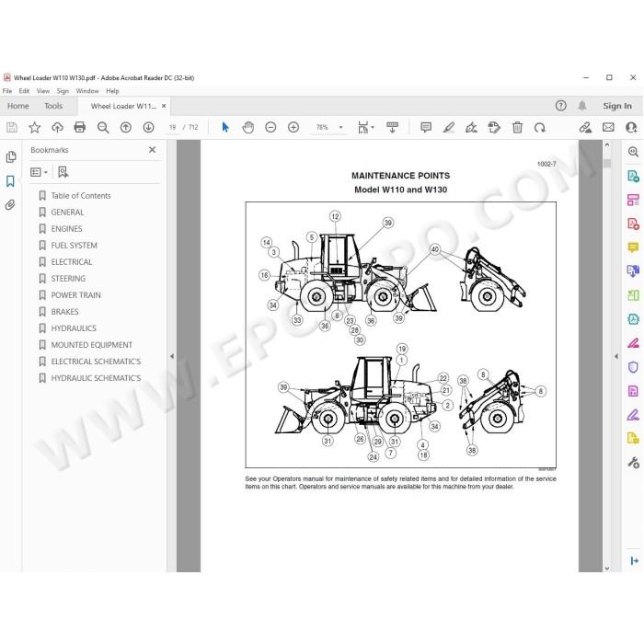Open the File menu

coord(7,91)
